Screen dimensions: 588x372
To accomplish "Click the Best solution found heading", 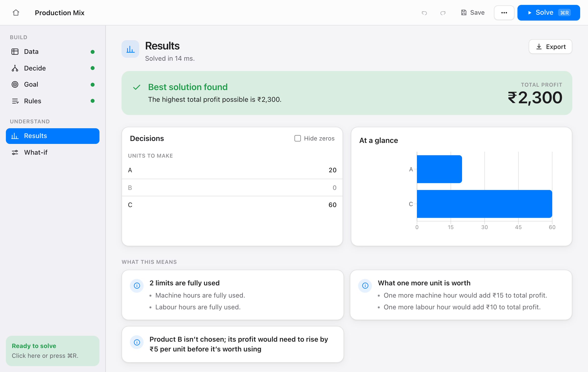I will pyautogui.click(x=188, y=87).
